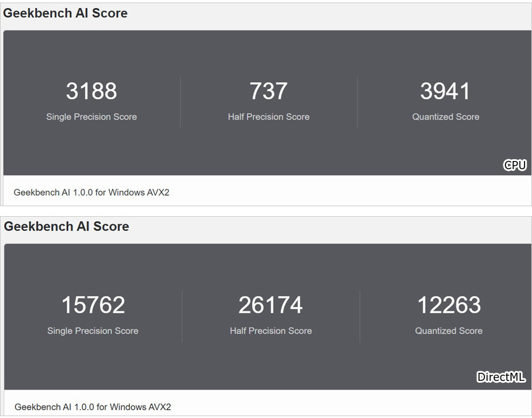Click the 26174 half precision score
The width and height of the screenshot is (532, 418).
270,305
